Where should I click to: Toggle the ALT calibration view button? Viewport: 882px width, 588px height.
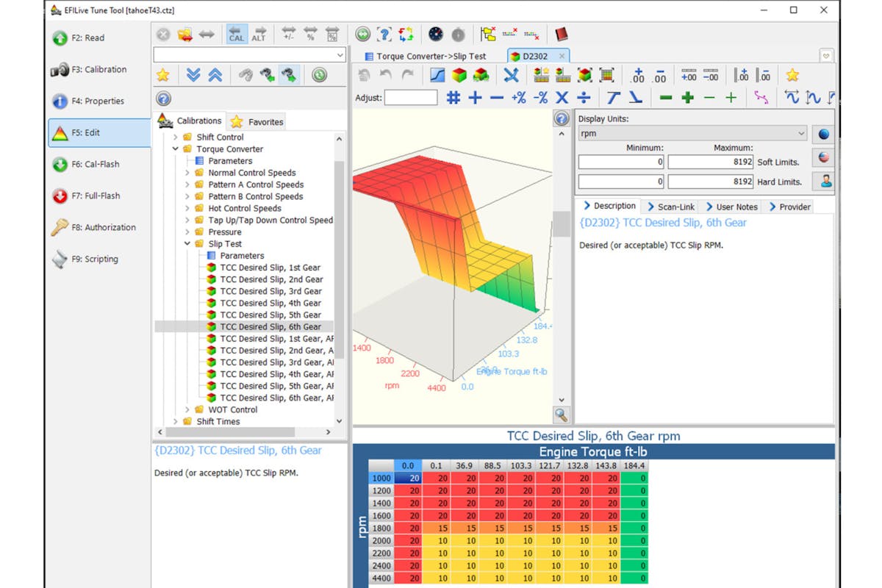[x=259, y=35]
